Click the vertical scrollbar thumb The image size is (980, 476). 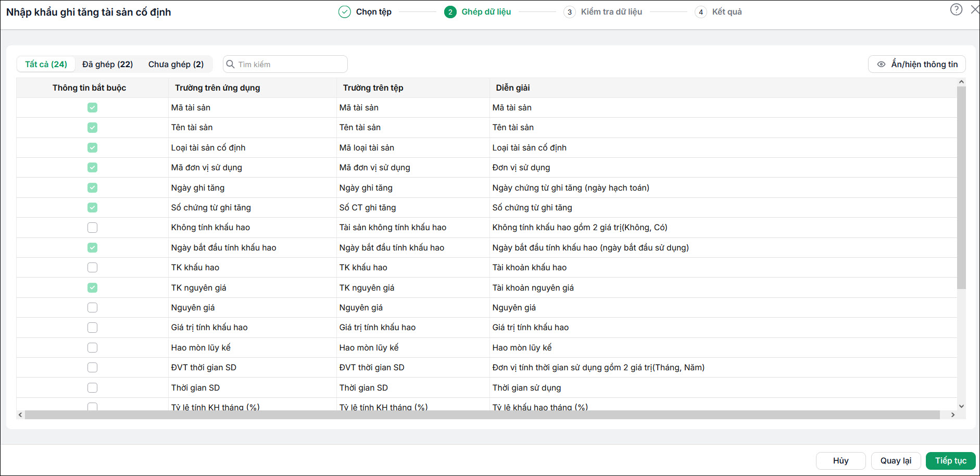(x=961, y=187)
